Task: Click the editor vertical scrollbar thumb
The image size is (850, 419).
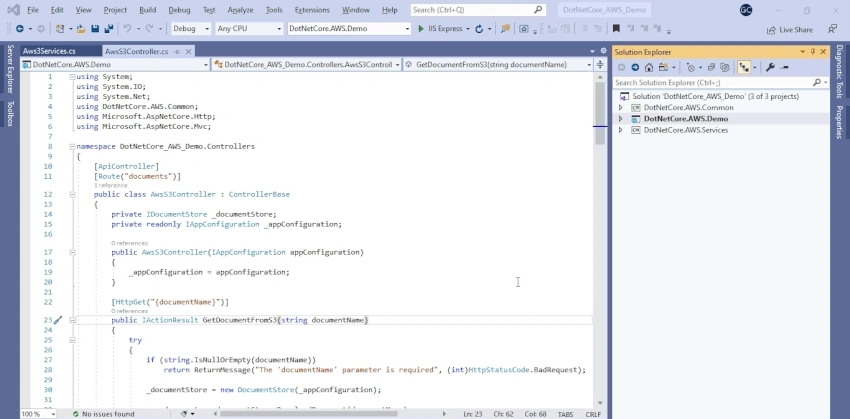Action: (600, 113)
